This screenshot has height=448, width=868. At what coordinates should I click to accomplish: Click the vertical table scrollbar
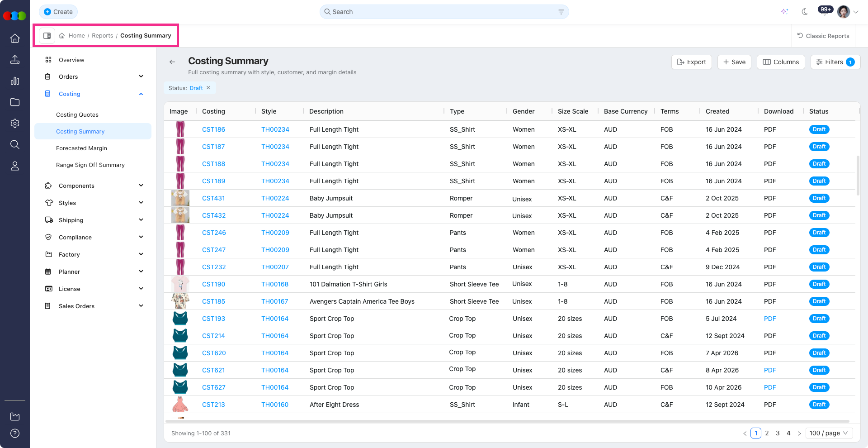(x=858, y=176)
